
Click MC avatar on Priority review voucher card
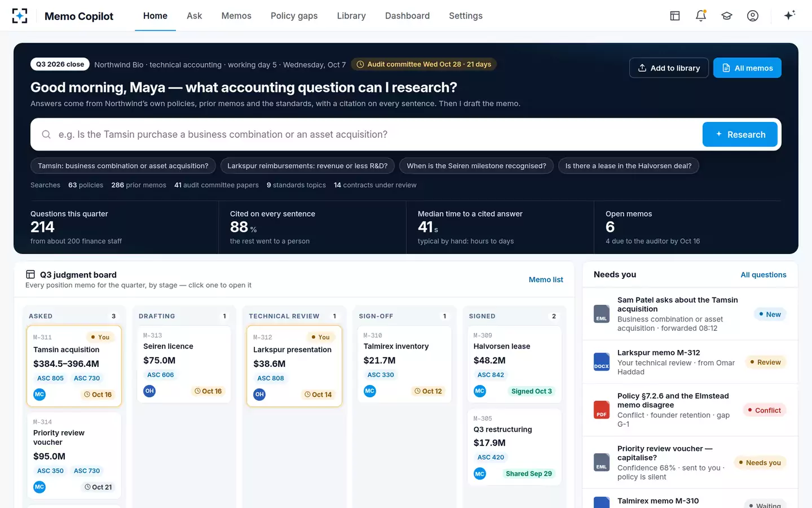coord(39,487)
